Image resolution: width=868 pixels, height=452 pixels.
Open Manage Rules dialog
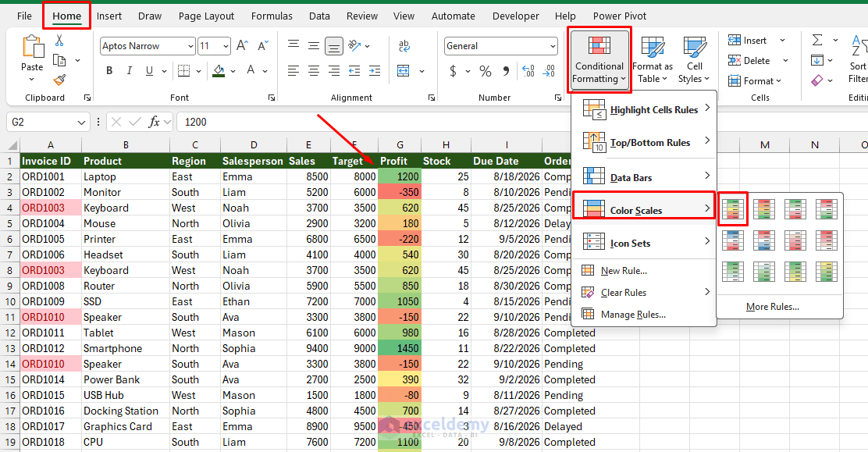pos(633,315)
